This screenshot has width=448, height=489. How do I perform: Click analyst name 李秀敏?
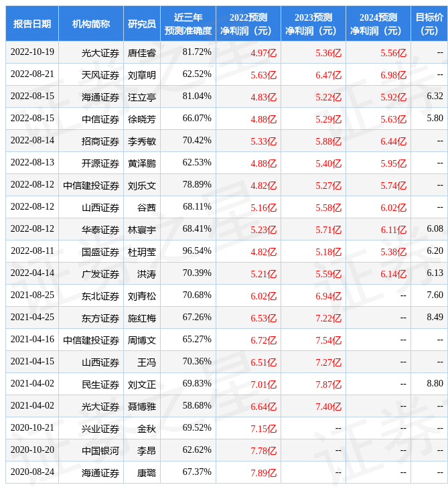(142, 141)
